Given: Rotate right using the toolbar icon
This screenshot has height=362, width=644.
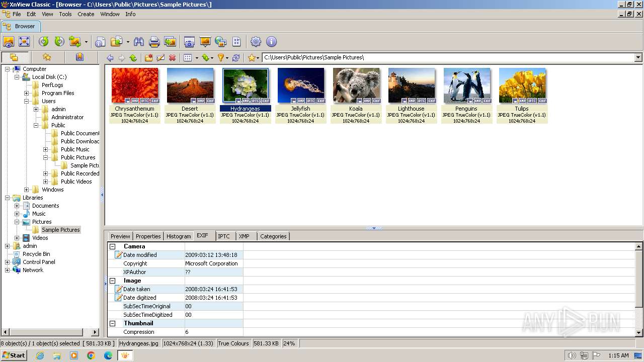Looking at the screenshot, I should click(59, 42).
